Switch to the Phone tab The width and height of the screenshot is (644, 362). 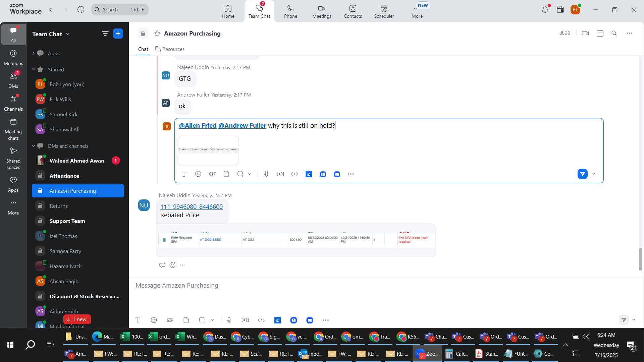pos(290,11)
